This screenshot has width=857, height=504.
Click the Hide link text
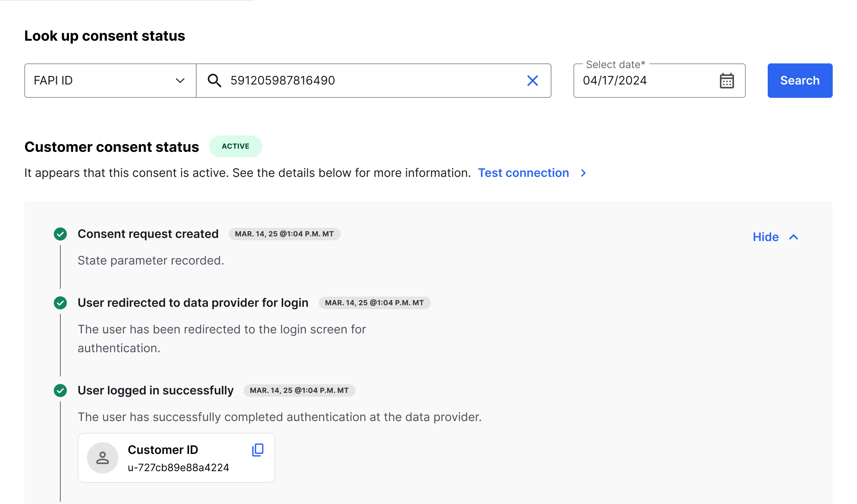coord(765,237)
